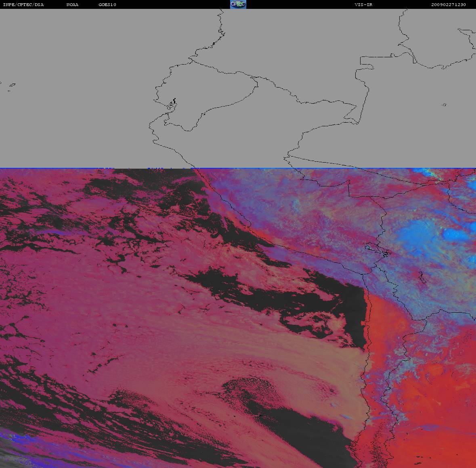Viewport: 476px width, 468px height.
Task: Click the NOAA label in the header
Action: point(72,4)
